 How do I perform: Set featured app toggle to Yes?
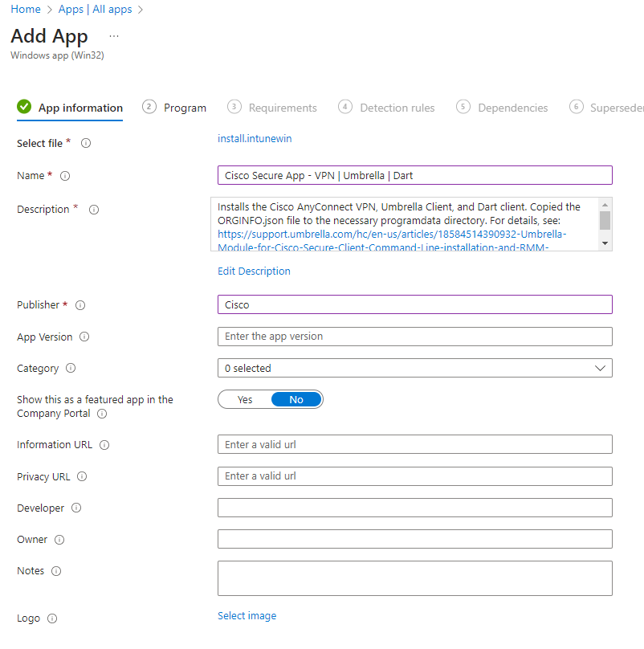[245, 400]
